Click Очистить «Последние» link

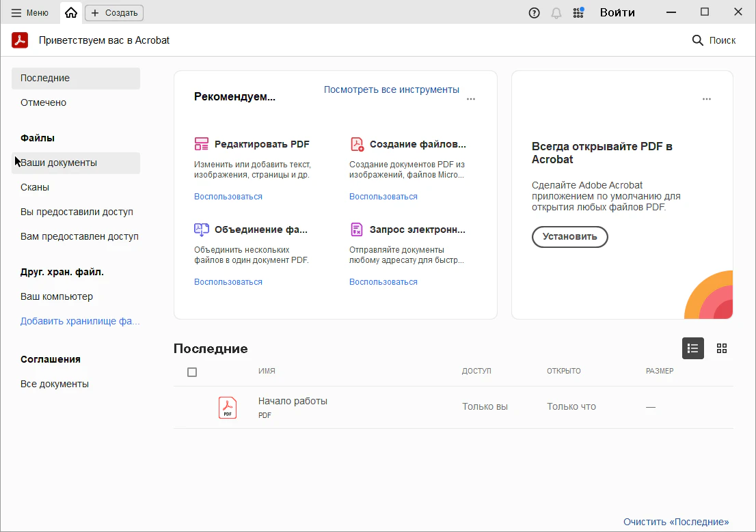(x=676, y=522)
